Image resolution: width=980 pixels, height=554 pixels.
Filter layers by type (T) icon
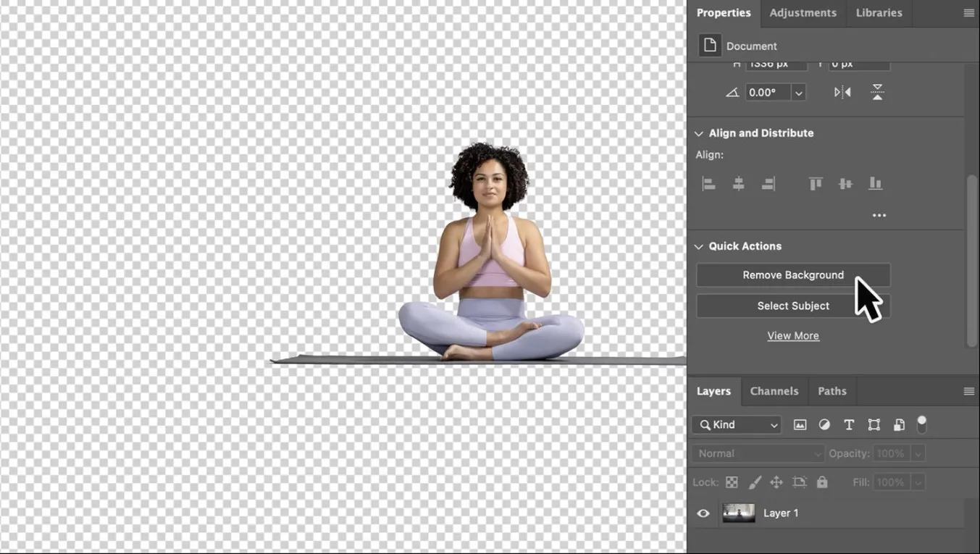click(x=849, y=425)
